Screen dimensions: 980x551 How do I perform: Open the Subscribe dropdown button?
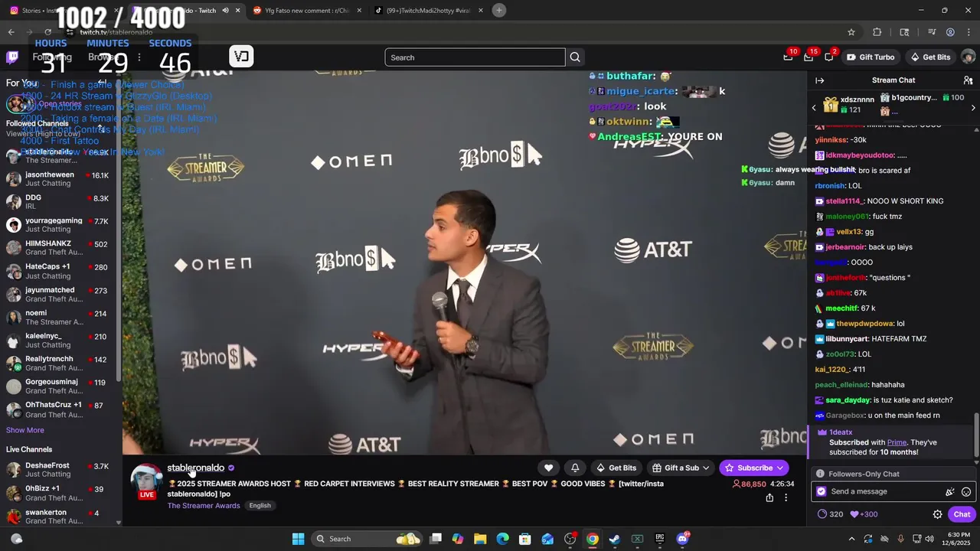coord(754,468)
